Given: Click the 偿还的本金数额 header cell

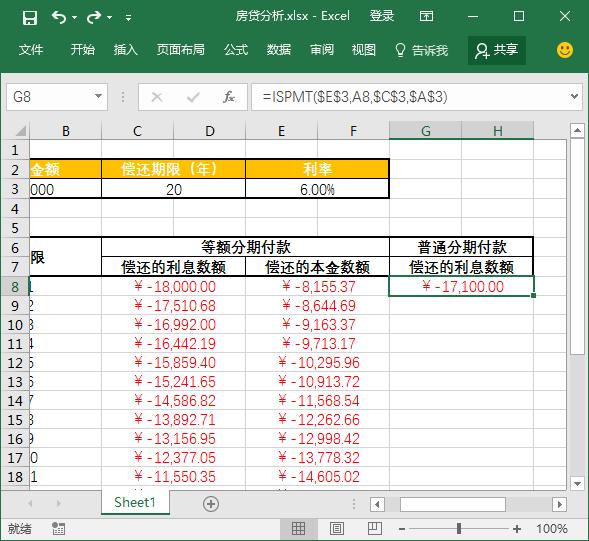Looking at the screenshot, I should click(x=317, y=267).
